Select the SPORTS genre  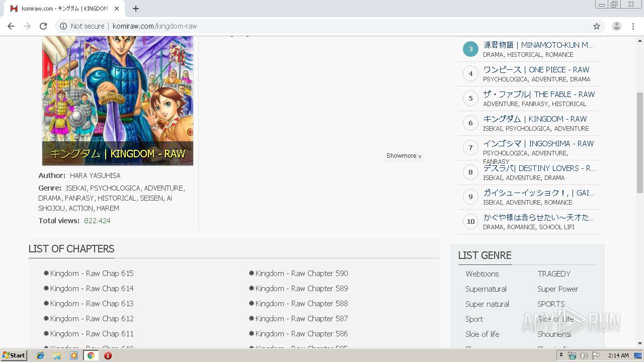(x=551, y=304)
